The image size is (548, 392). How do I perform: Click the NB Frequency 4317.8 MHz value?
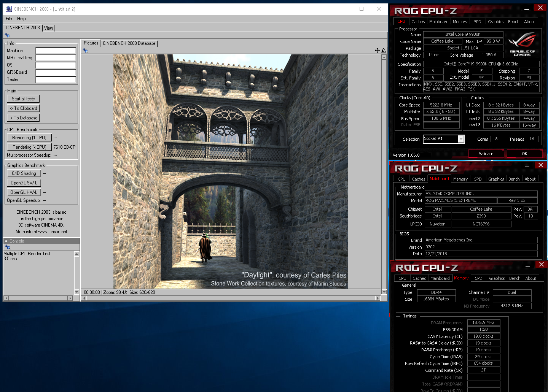[512, 306]
